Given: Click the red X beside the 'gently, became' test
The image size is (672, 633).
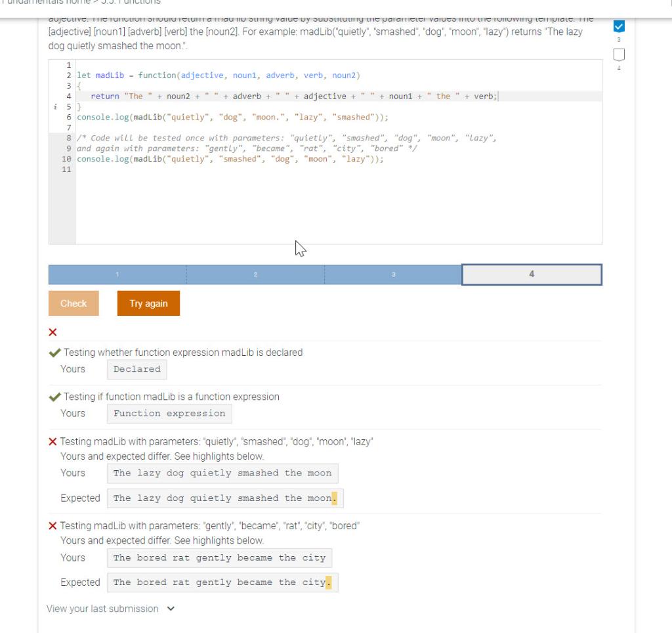Looking at the screenshot, I should [x=52, y=525].
